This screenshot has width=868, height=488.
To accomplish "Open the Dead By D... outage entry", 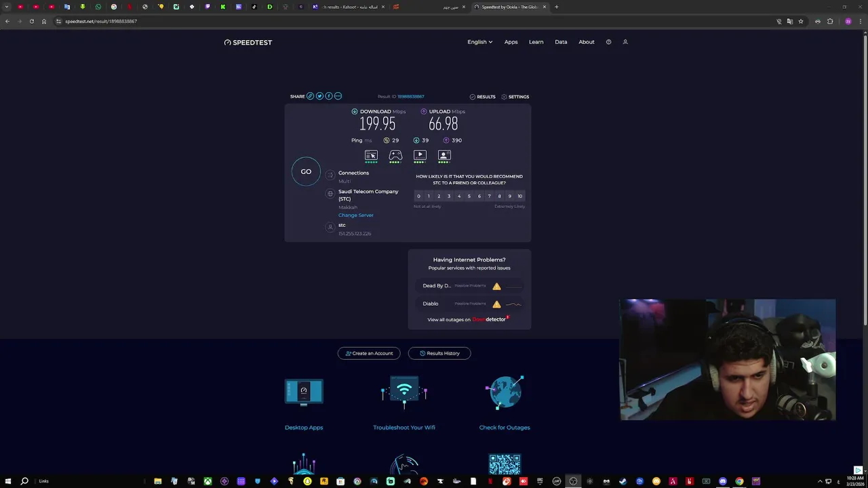I will pyautogui.click(x=469, y=286).
